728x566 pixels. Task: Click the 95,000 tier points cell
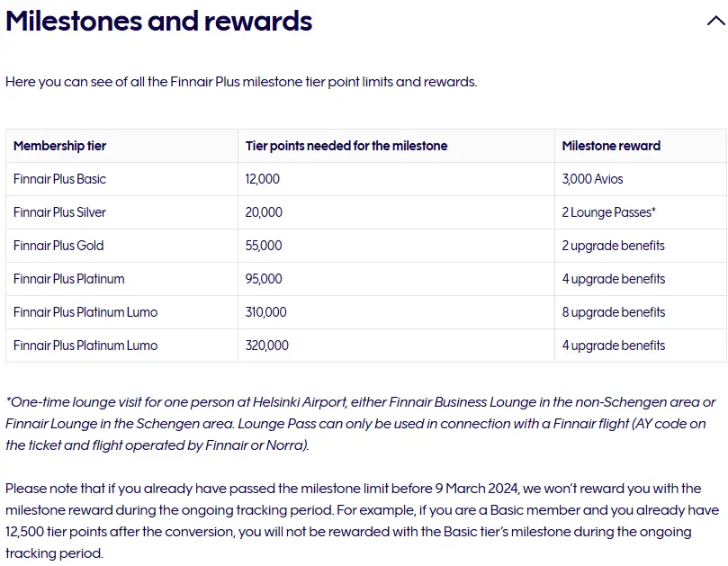263,279
